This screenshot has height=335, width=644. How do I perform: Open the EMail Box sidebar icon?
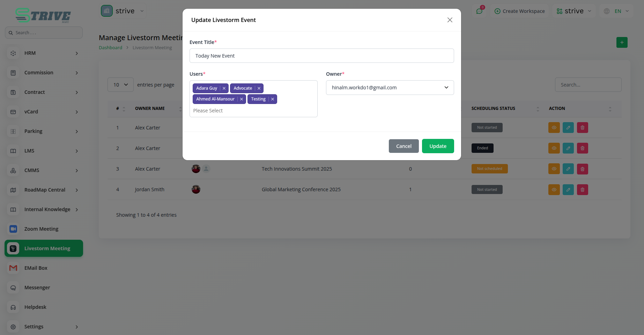click(13, 268)
